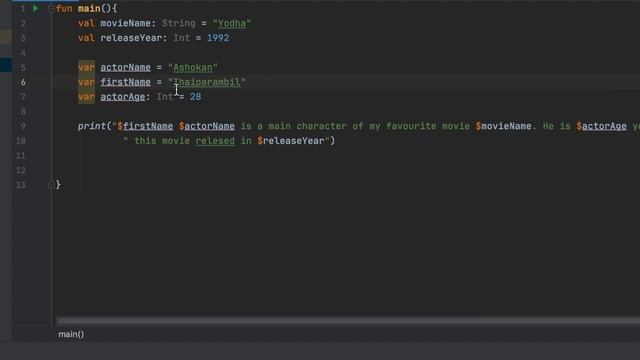The width and height of the screenshot is (640, 360).
Task: Click line number 11 in the gutter
Action: click(x=21, y=156)
